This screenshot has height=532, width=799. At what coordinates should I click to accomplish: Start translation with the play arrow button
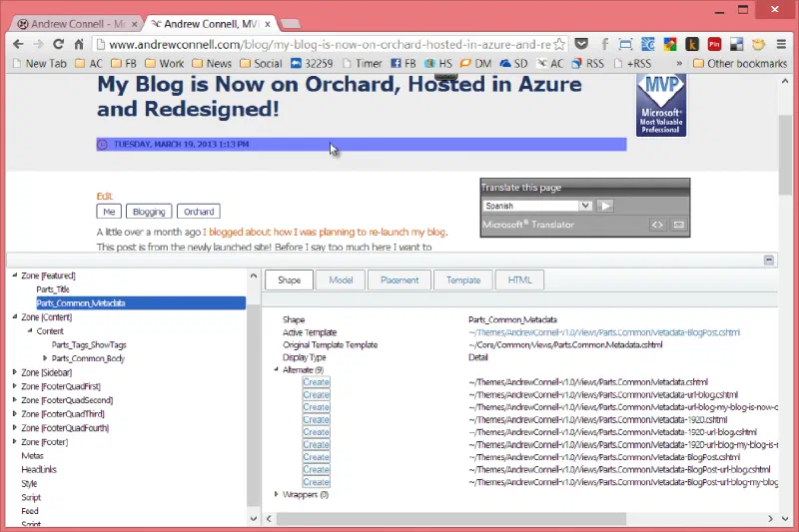pyautogui.click(x=605, y=206)
